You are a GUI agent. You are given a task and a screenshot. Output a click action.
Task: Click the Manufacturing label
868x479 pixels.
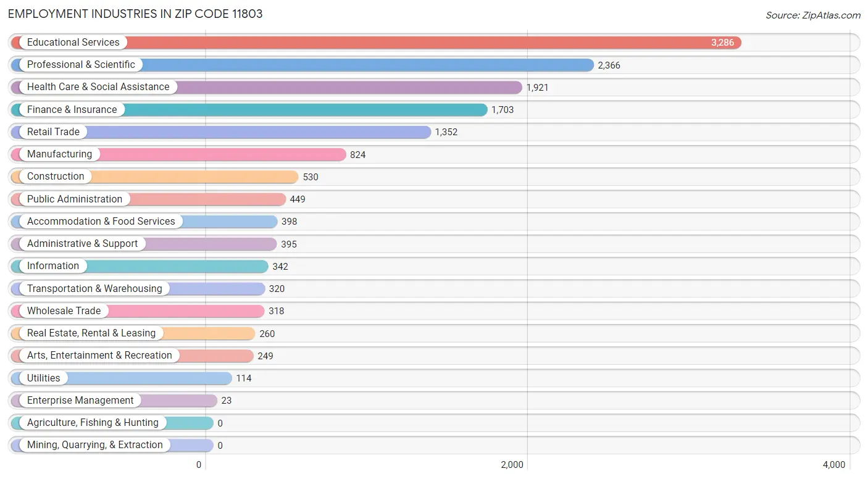(59, 154)
